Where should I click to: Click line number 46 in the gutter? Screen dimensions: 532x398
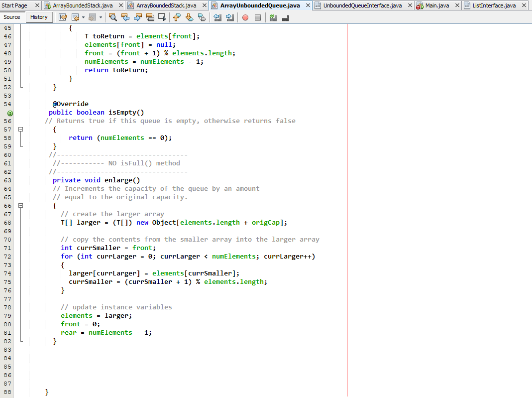[7, 36]
